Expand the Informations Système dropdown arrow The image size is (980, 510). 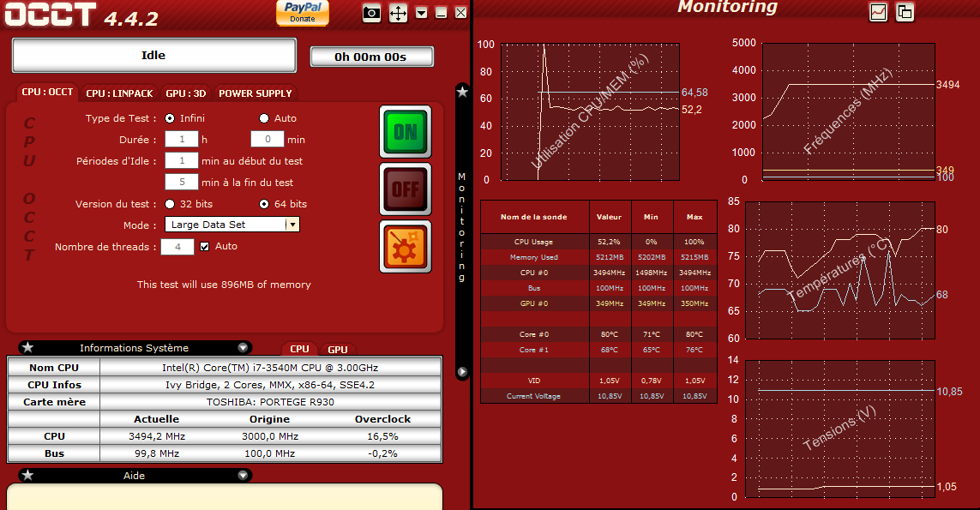[243, 347]
